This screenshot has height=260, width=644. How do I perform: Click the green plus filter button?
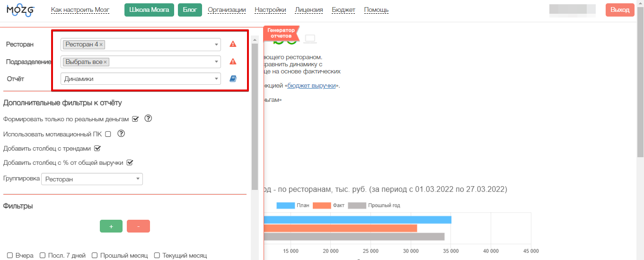(111, 226)
